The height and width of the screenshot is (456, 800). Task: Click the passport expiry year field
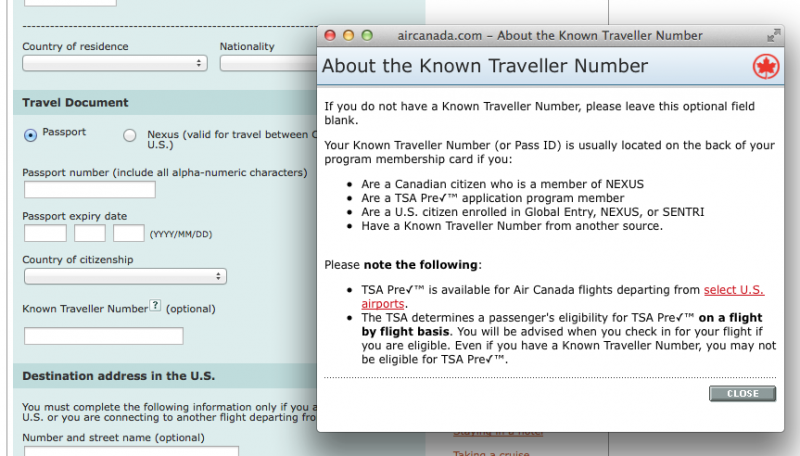pyautogui.click(x=45, y=234)
